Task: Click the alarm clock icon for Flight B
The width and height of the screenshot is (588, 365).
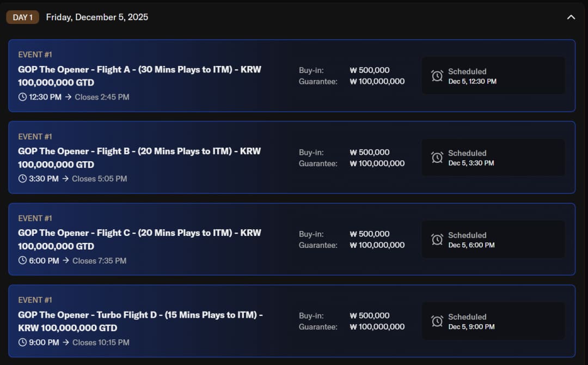Action: (x=437, y=157)
